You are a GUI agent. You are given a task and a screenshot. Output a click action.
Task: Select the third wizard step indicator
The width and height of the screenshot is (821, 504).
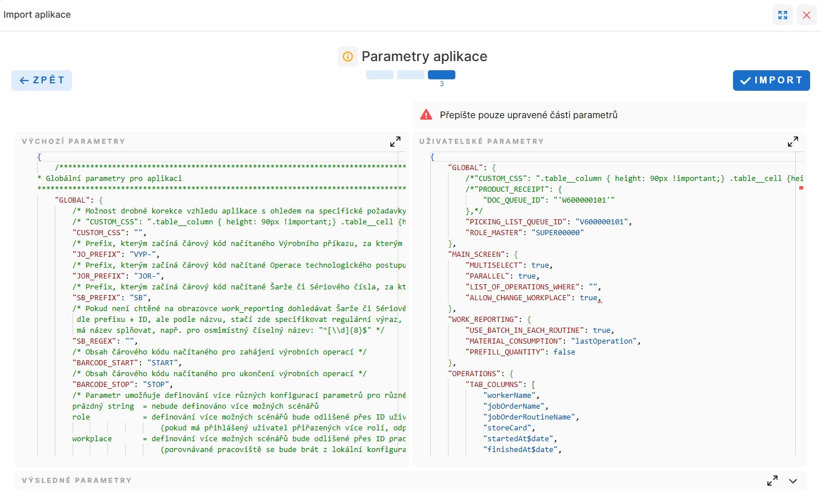pos(442,75)
